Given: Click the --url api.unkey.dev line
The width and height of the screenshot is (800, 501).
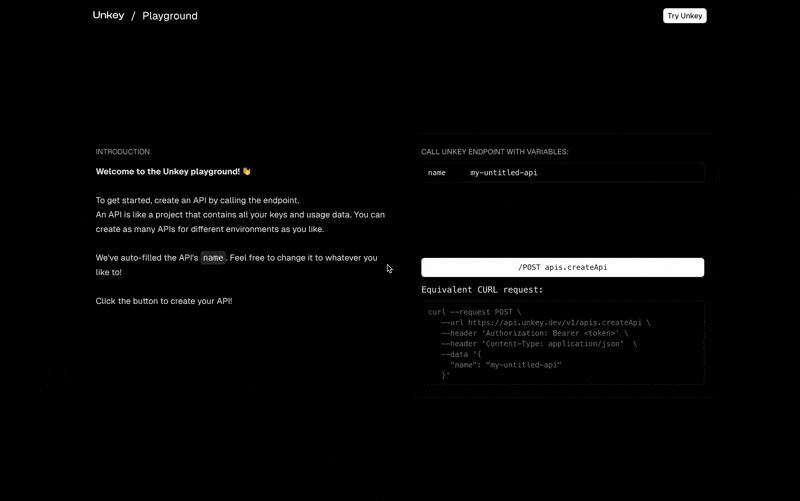Looking at the screenshot, I should [x=545, y=323].
